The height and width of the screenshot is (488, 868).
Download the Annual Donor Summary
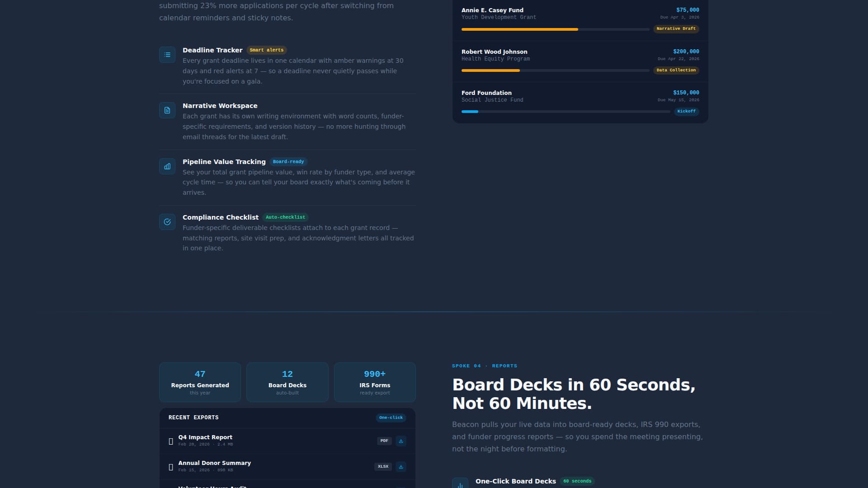click(x=401, y=467)
